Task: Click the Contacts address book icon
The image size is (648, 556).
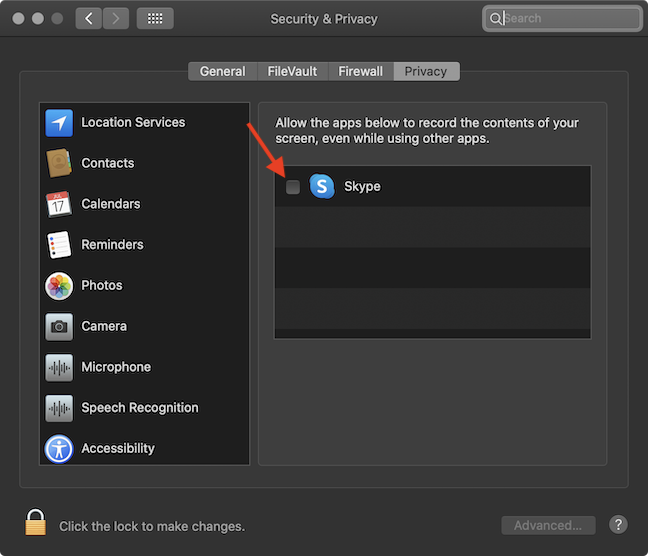Action: click(59, 163)
